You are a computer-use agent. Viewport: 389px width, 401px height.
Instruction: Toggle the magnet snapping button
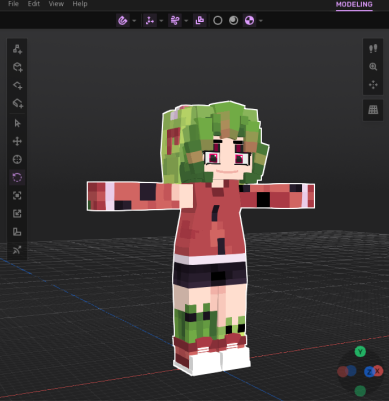point(123,21)
